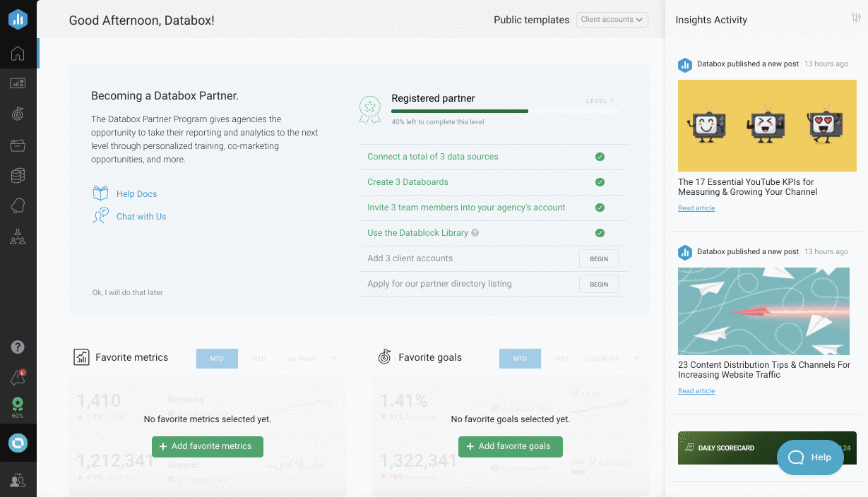Open client accounts hierarchy icon

pyautogui.click(x=18, y=237)
